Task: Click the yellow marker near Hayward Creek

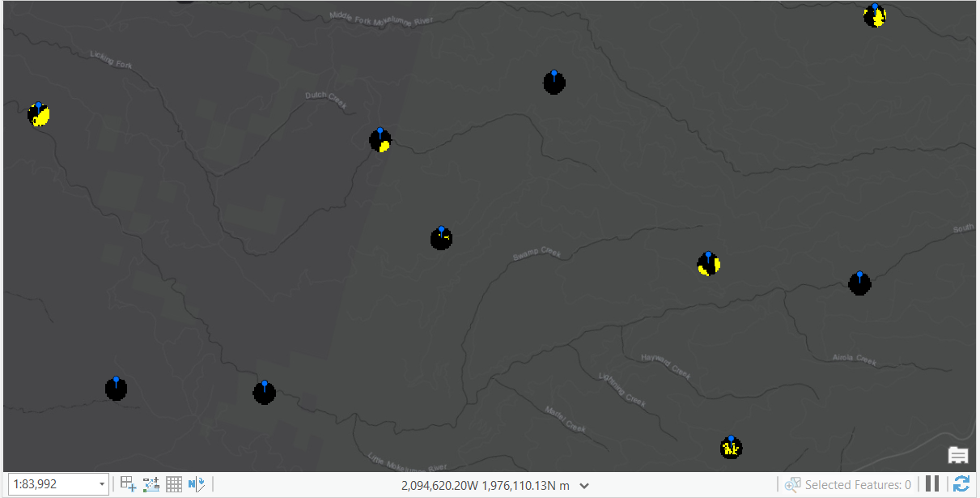Action: (731, 447)
